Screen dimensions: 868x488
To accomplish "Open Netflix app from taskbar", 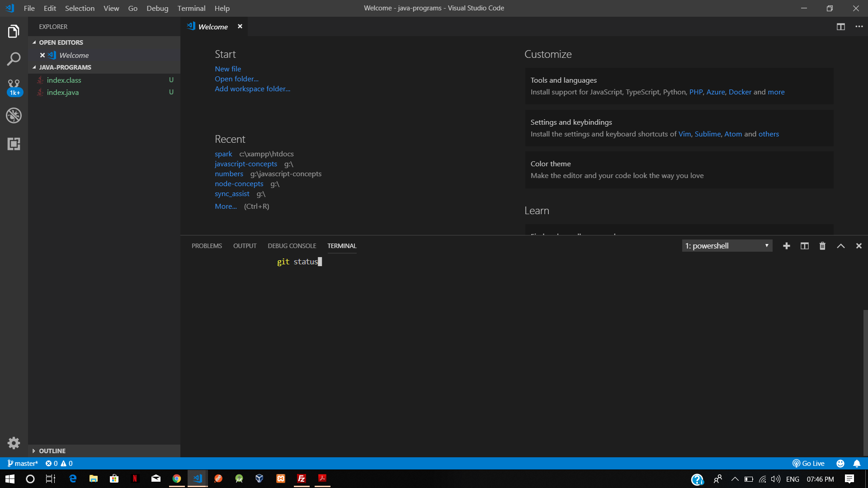I will tap(135, 479).
